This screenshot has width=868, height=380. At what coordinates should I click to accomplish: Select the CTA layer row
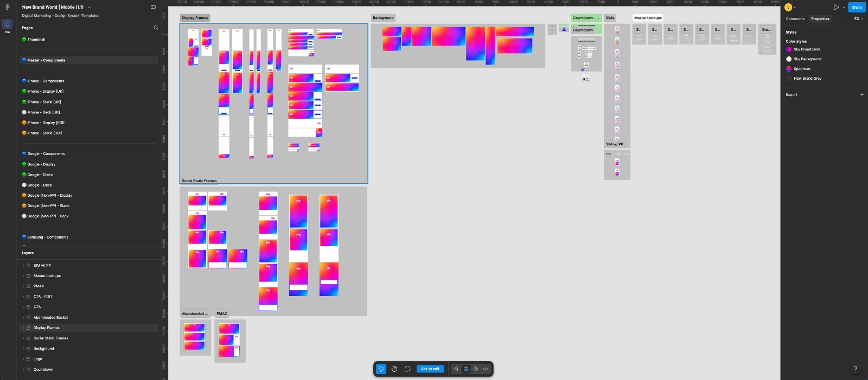pyautogui.click(x=88, y=307)
